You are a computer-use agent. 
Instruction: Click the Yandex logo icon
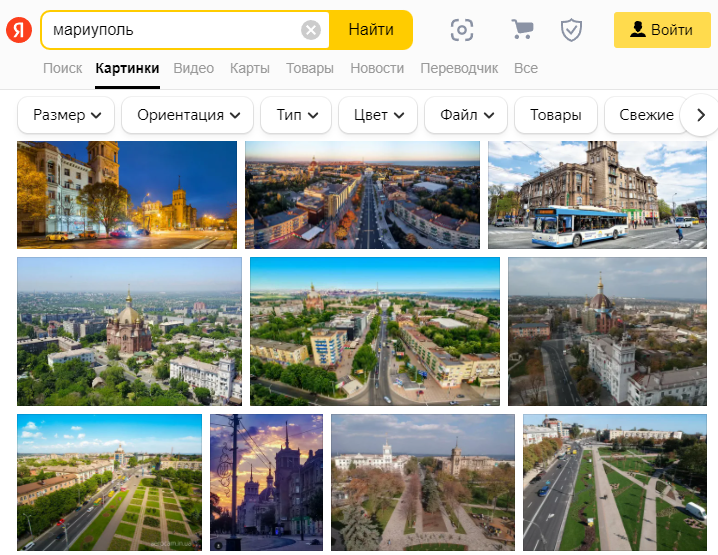pos(19,30)
